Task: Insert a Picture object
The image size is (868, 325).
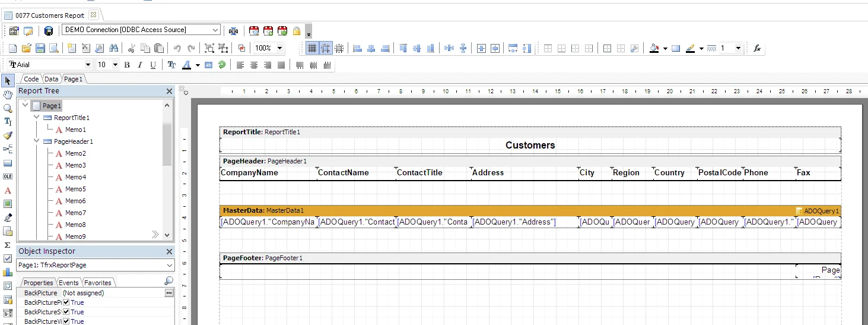Action: click(x=8, y=204)
